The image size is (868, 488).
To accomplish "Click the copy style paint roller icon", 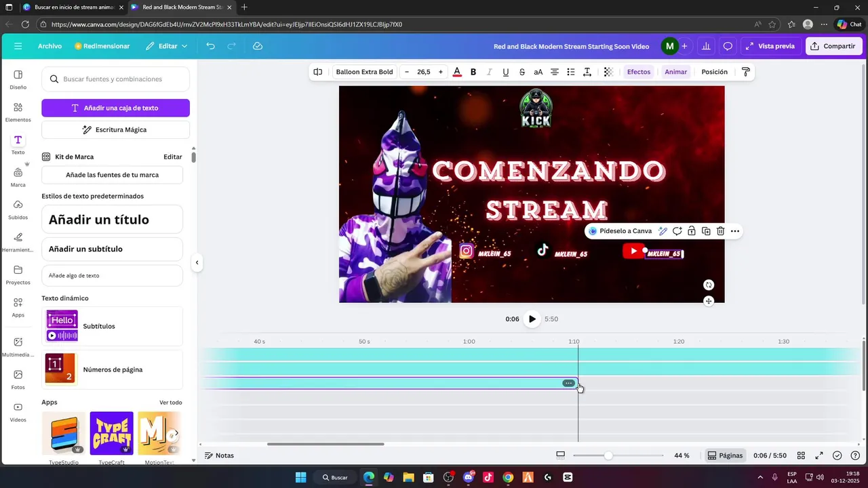I will click(746, 72).
